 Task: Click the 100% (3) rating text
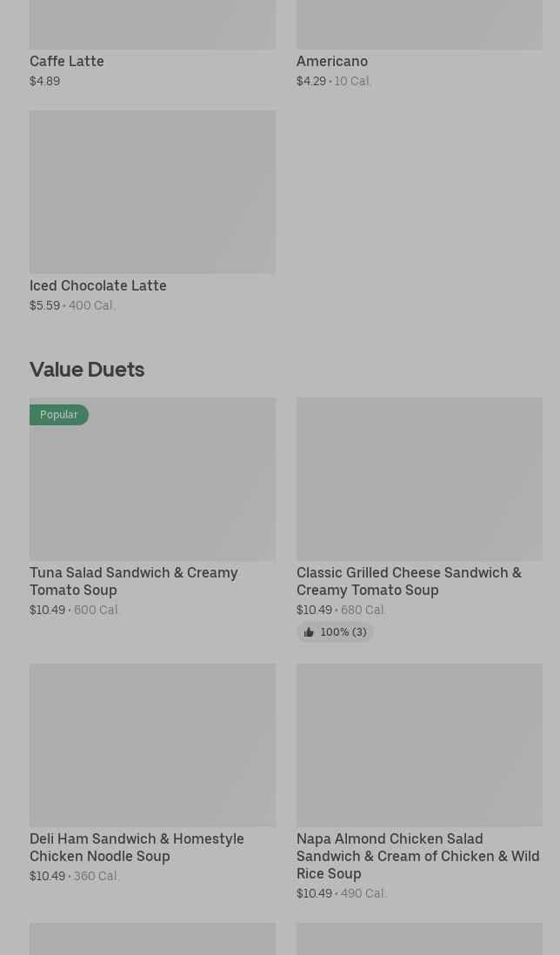click(x=343, y=632)
